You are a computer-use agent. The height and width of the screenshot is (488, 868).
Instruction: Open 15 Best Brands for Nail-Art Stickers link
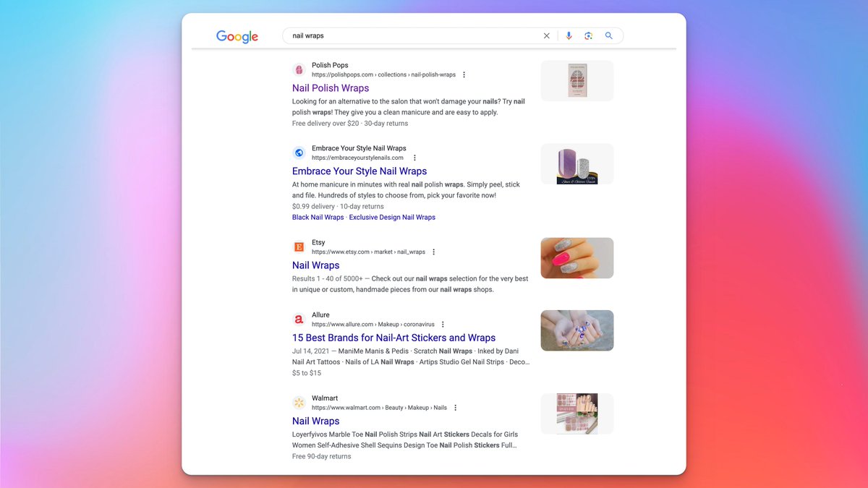click(393, 338)
